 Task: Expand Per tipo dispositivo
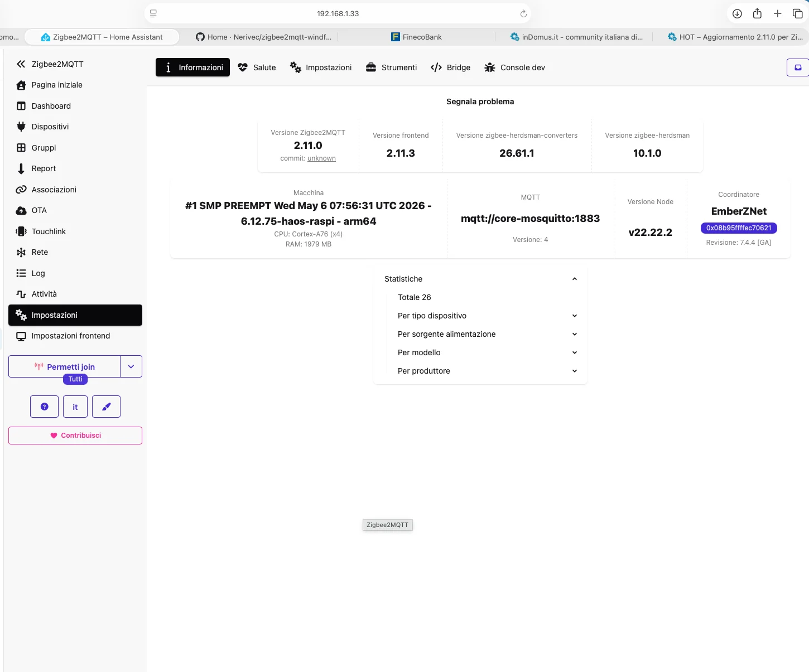[487, 316]
